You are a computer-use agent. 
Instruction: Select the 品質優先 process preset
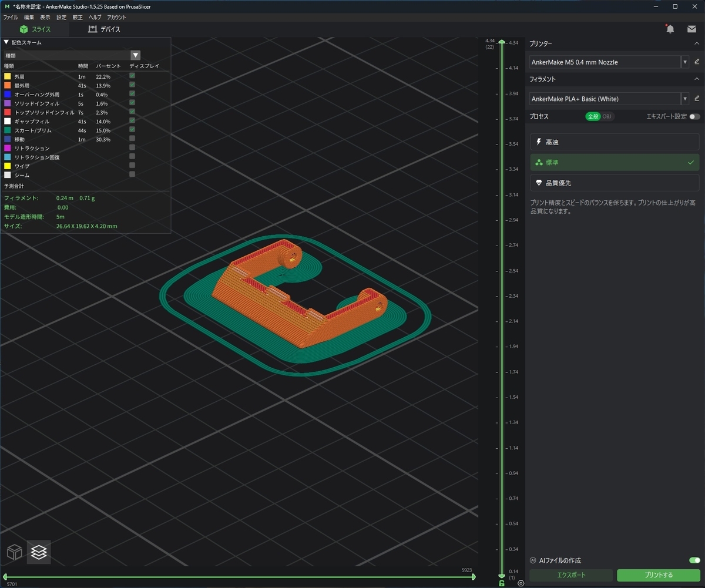(x=615, y=183)
